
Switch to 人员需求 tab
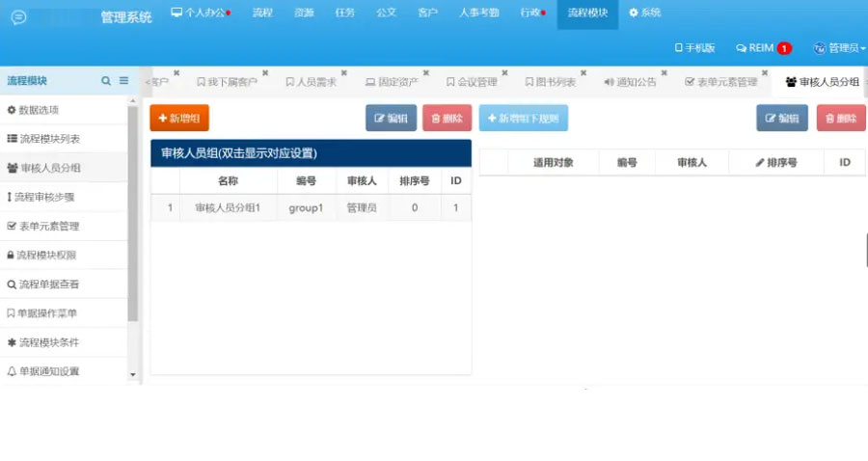tap(312, 82)
